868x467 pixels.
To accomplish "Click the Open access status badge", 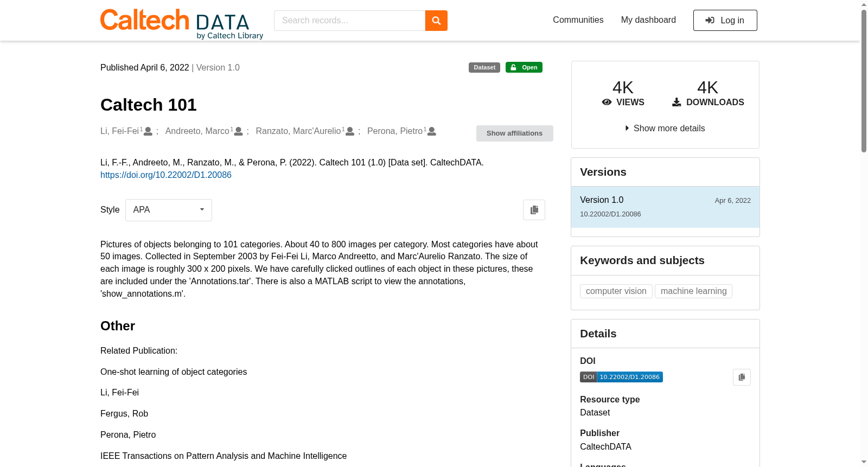I will (524, 67).
